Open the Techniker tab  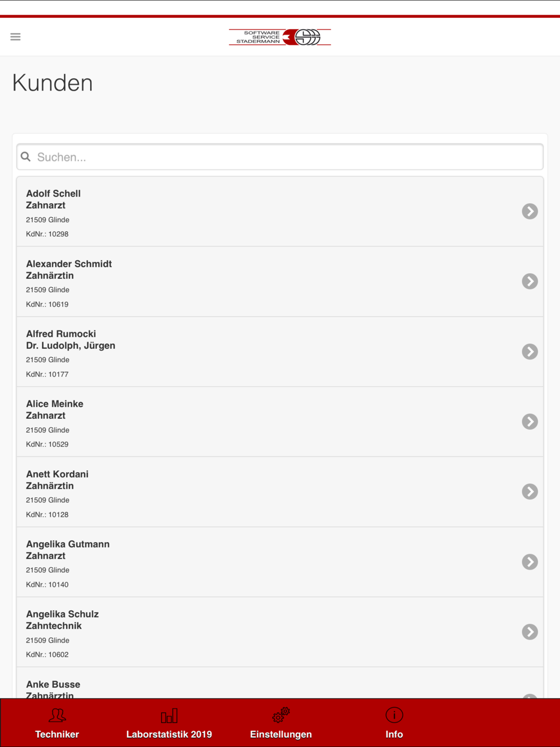point(57,723)
